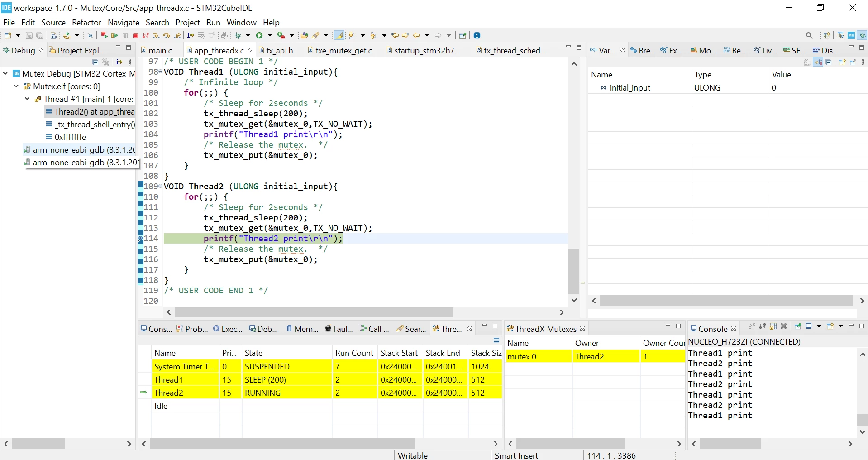This screenshot has height=460, width=868.
Task: Click the editor vertical scrollbar thumb
Action: (x=574, y=271)
